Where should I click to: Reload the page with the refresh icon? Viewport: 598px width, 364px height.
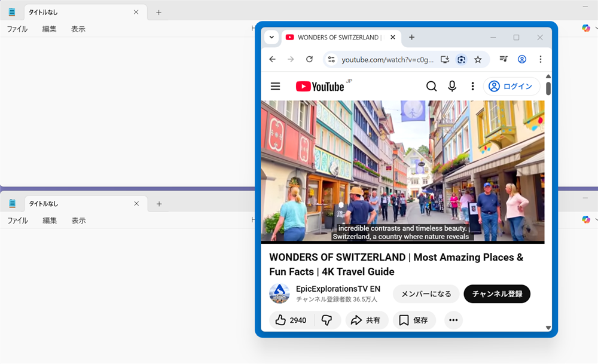coord(309,59)
